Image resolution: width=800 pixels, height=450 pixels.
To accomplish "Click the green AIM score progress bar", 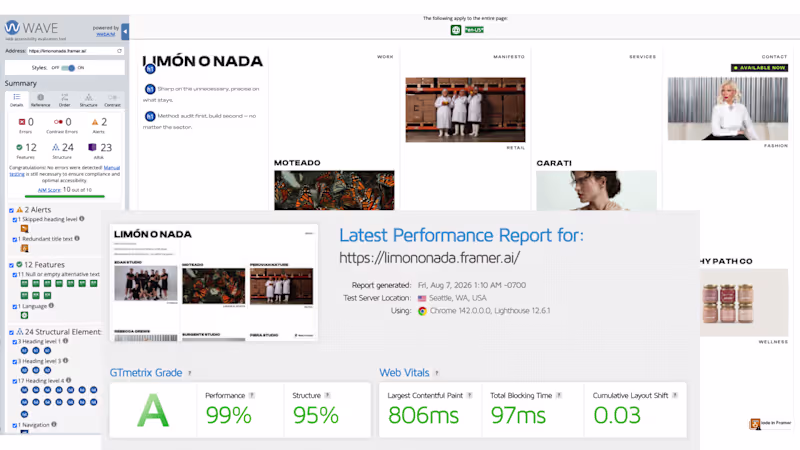I will pos(65,196).
